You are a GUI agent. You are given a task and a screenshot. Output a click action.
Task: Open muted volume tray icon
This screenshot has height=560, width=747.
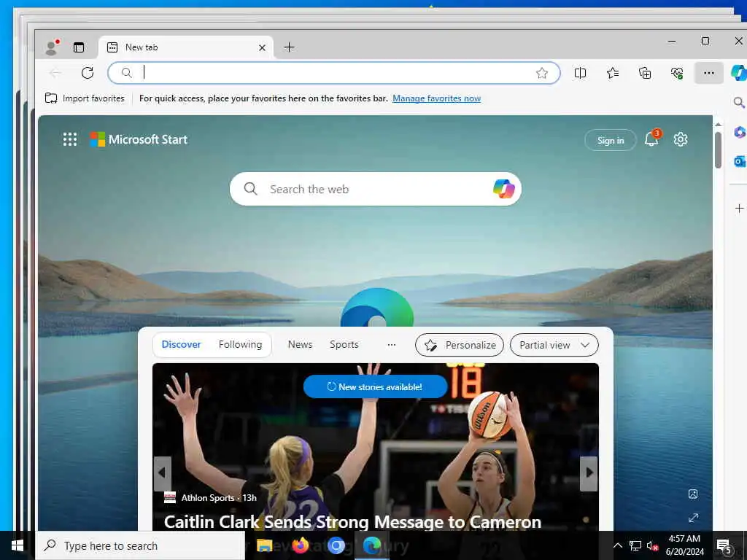click(x=652, y=545)
